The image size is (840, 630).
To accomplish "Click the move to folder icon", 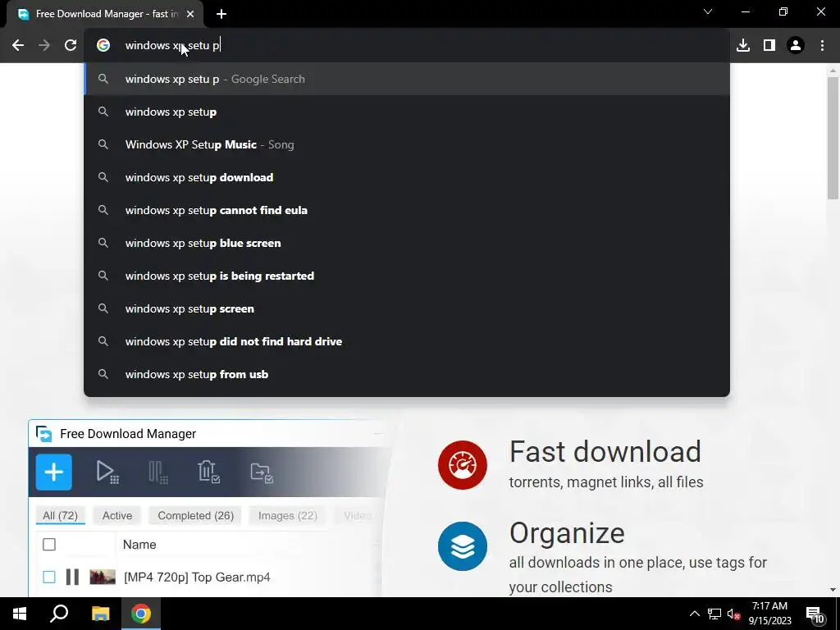I will click(262, 472).
